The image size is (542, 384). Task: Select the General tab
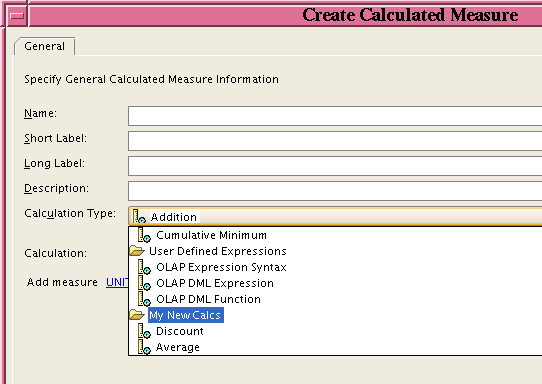45,46
